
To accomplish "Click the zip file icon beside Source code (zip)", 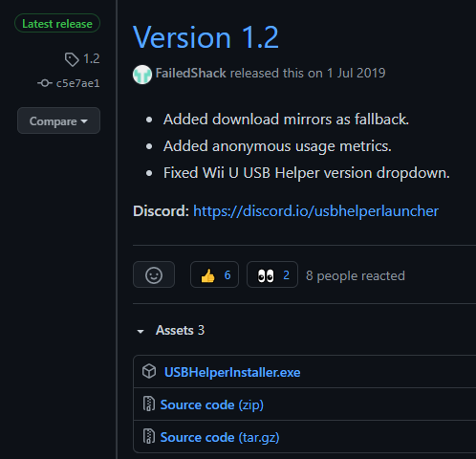I will click(x=148, y=404).
